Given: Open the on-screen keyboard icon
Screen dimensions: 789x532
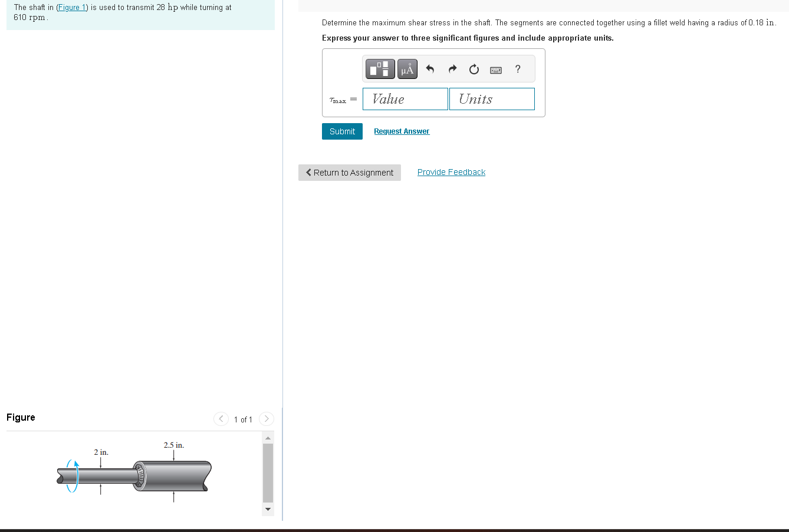Looking at the screenshot, I should [495, 69].
